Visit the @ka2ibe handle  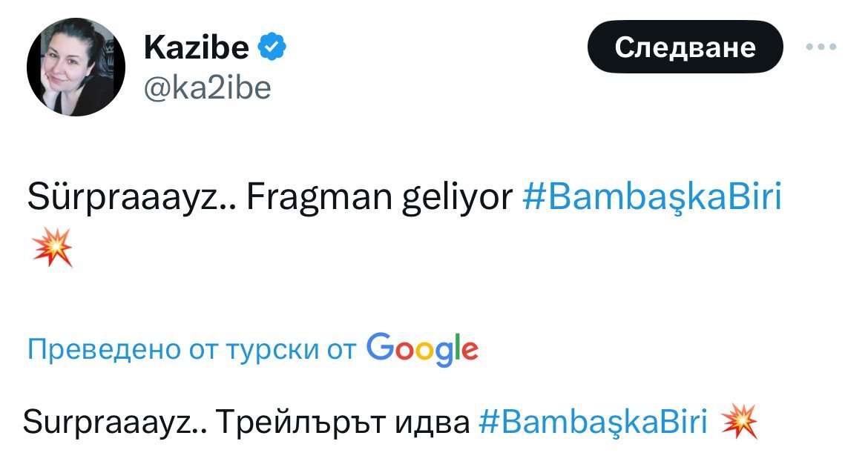tap(207, 88)
